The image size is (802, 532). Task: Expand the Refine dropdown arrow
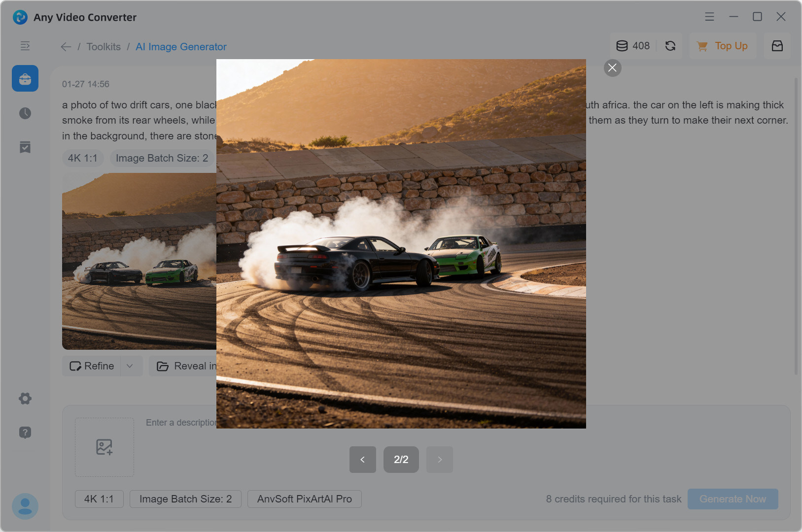point(130,366)
